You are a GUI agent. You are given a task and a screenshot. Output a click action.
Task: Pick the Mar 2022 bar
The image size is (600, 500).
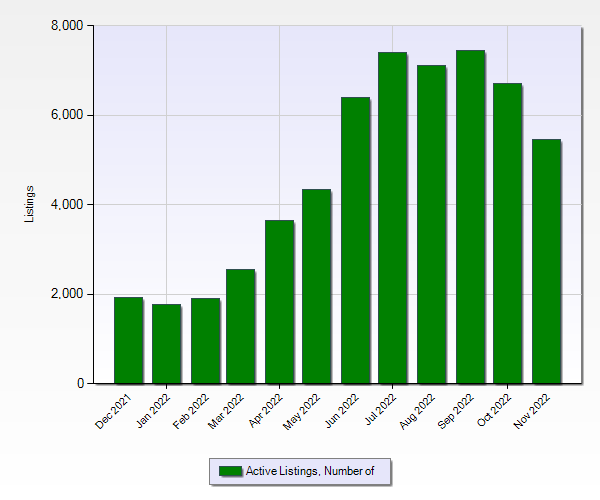(241, 326)
